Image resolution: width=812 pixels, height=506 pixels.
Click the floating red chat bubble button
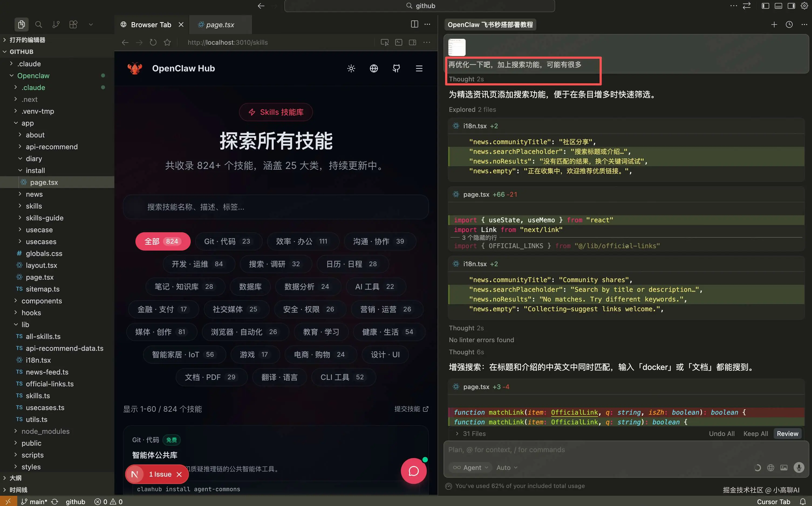(413, 471)
